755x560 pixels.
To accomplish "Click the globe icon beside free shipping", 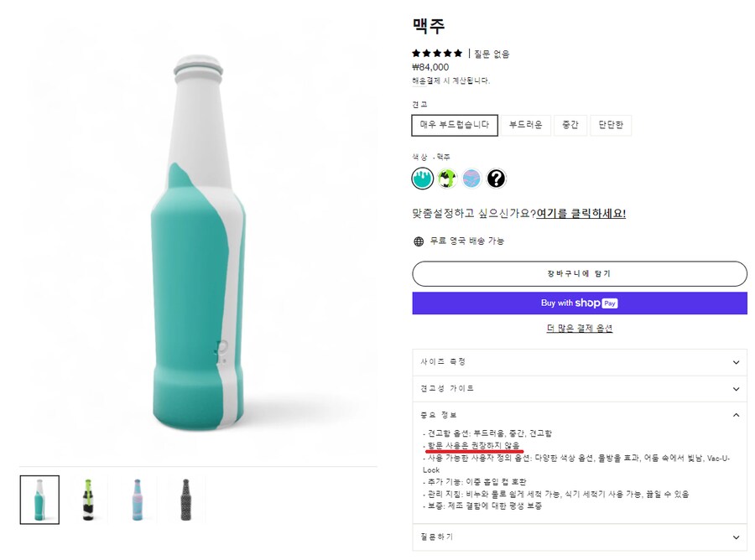I will coord(419,241).
